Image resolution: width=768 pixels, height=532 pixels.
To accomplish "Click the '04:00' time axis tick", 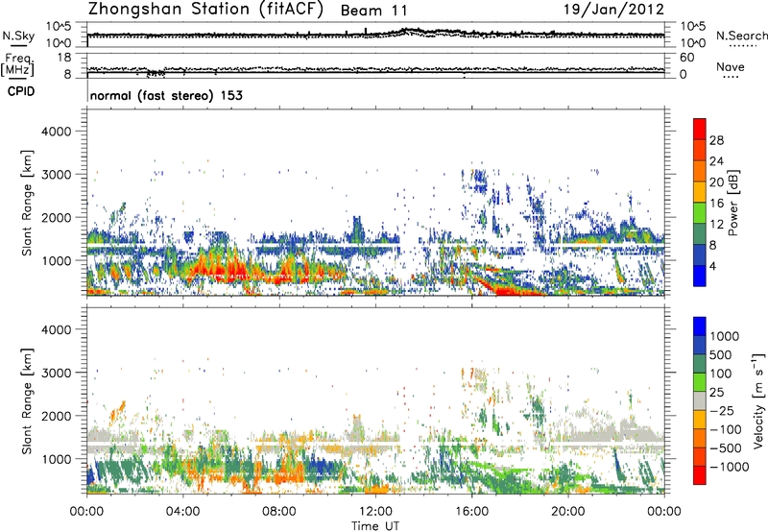I will coord(182,512).
